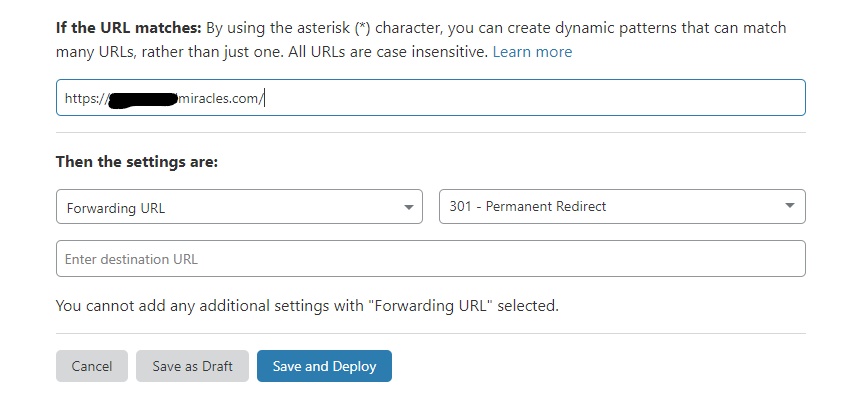
Task: Open the 301 - Permanent Redirect arrow
Action: (790, 205)
